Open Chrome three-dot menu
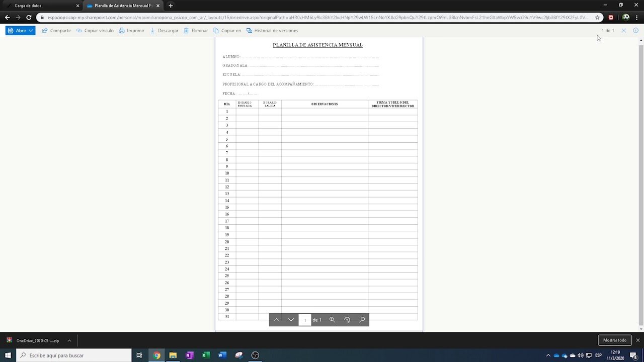The height and width of the screenshot is (362, 644). coord(637,17)
